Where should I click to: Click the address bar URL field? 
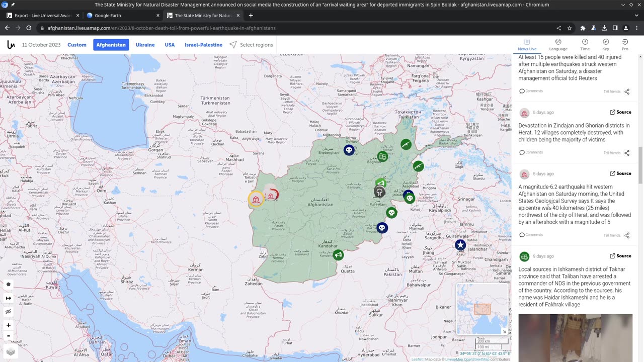point(297,28)
